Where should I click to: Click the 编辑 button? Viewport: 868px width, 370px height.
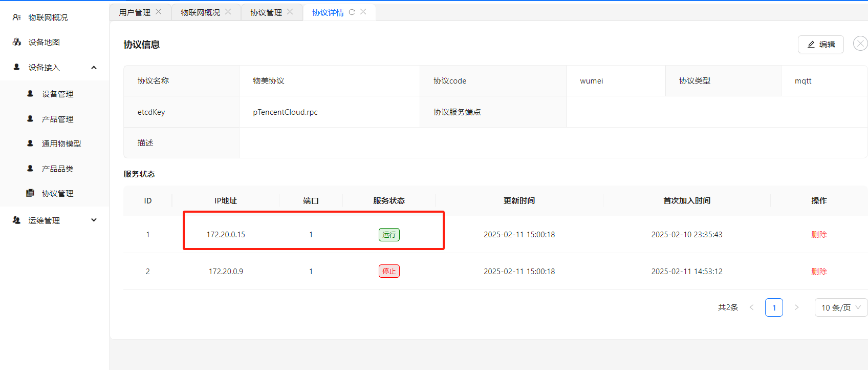[820, 44]
